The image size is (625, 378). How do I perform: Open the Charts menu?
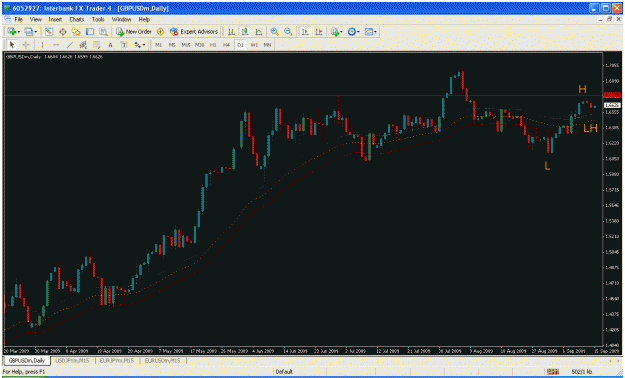click(x=77, y=19)
